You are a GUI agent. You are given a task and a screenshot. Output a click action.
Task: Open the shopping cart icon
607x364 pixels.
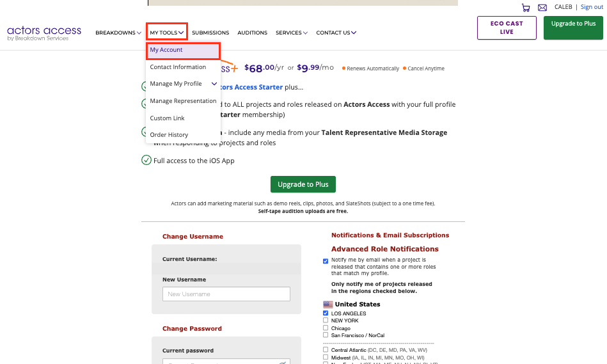[x=526, y=8]
